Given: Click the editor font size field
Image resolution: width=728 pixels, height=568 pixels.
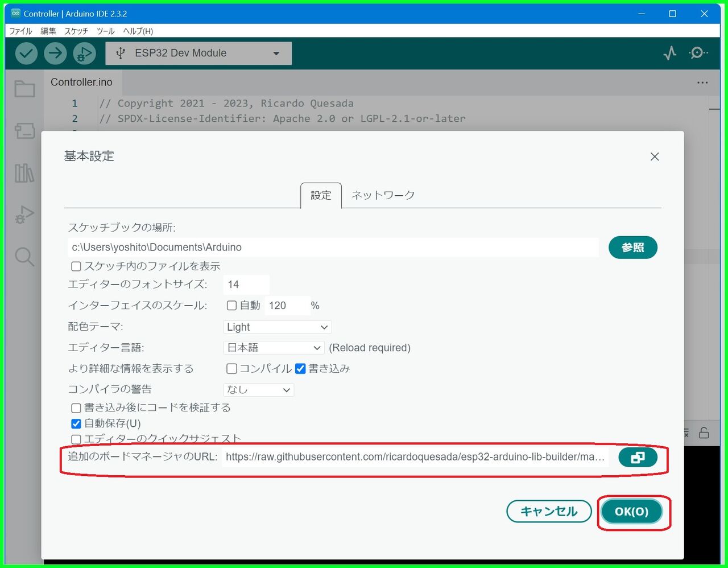Looking at the screenshot, I should coord(246,284).
